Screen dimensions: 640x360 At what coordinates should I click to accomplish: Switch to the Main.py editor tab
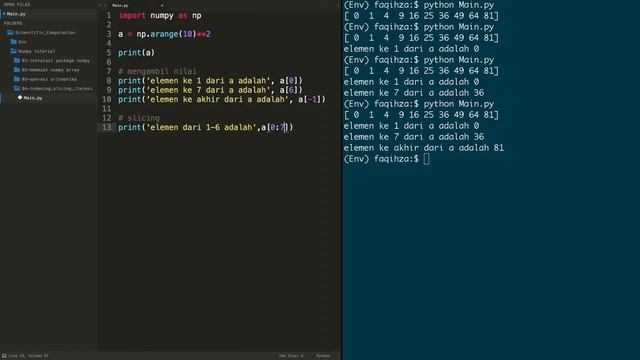pyautogui.click(x=120, y=5)
